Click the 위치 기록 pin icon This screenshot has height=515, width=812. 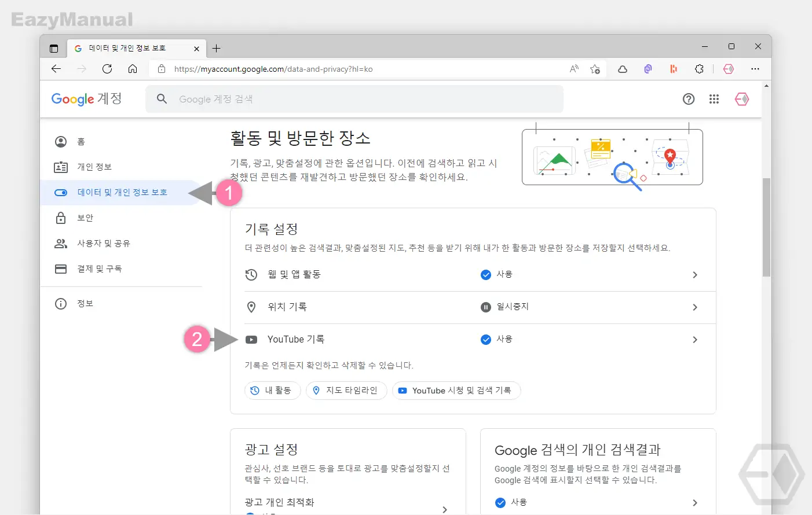click(251, 307)
